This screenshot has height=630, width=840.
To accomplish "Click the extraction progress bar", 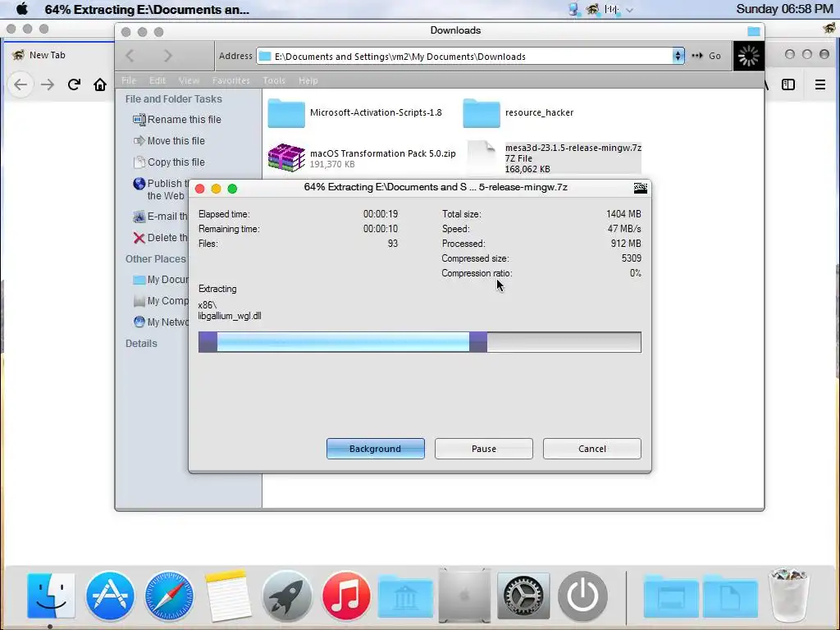I will pyautogui.click(x=419, y=342).
